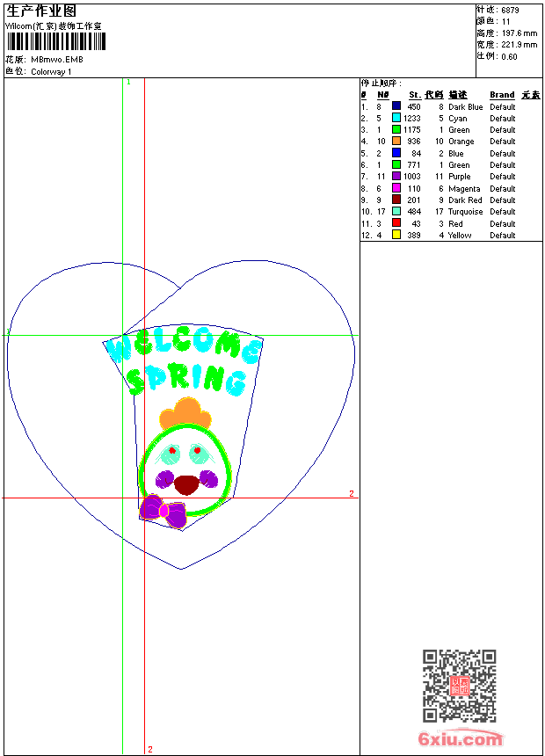
Task: Click the green SPRING lettering
Action: (x=185, y=379)
